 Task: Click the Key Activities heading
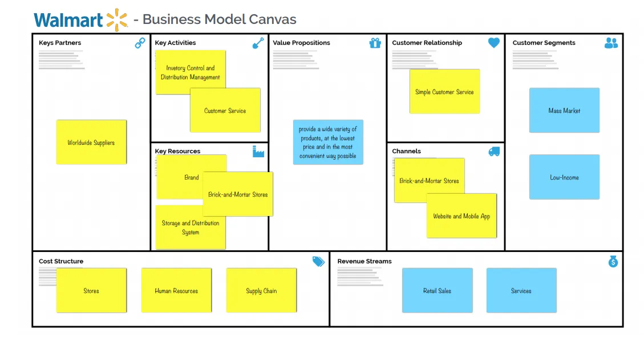tap(175, 43)
